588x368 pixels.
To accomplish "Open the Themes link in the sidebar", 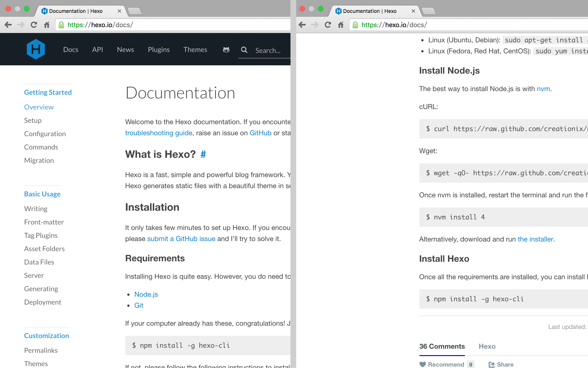I will 36,364.
